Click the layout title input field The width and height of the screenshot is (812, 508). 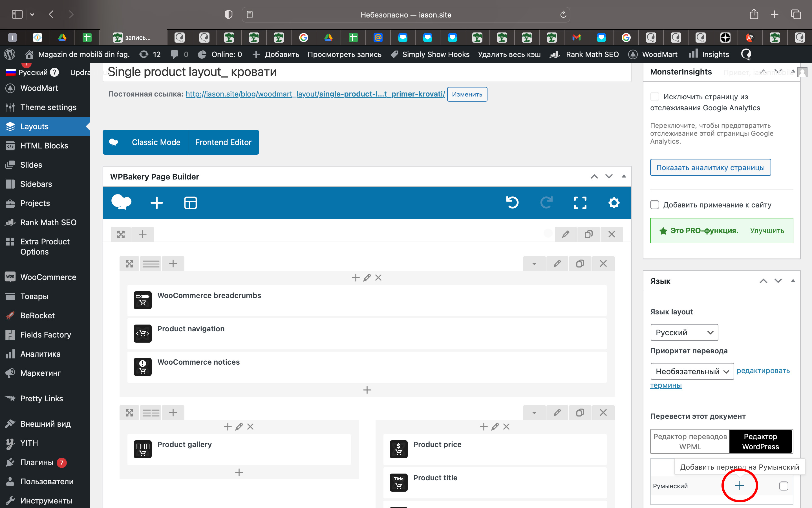coord(367,72)
